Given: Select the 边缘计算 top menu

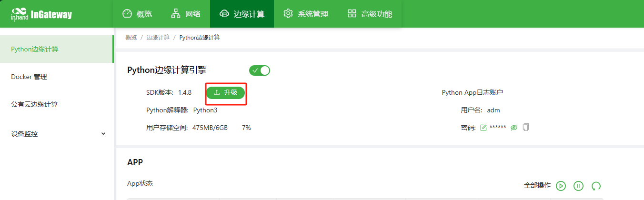Looking at the screenshot, I should [242, 14].
